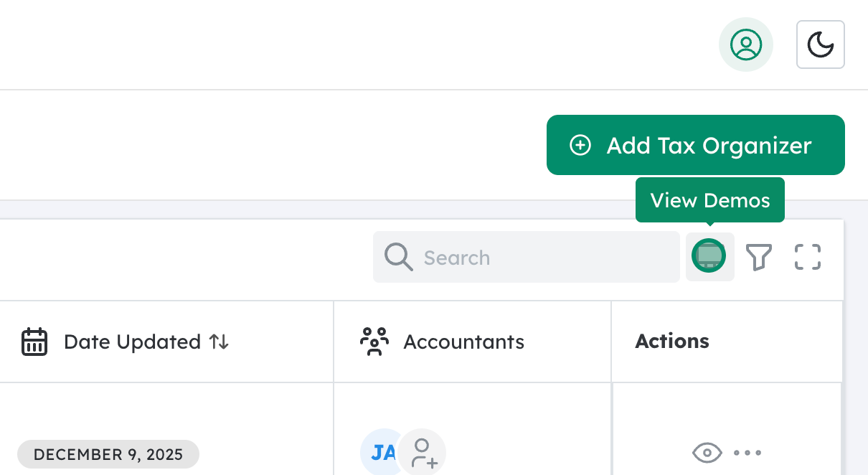Toggle dark mode with the moon icon
Image resolution: width=868 pixels, height=475 pixels.
pos(820,44)
